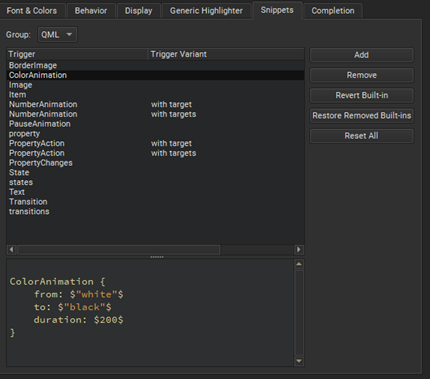Click the down arrow in snippet editor scrollbar
The image size is (430, 379).
(299, 361)
